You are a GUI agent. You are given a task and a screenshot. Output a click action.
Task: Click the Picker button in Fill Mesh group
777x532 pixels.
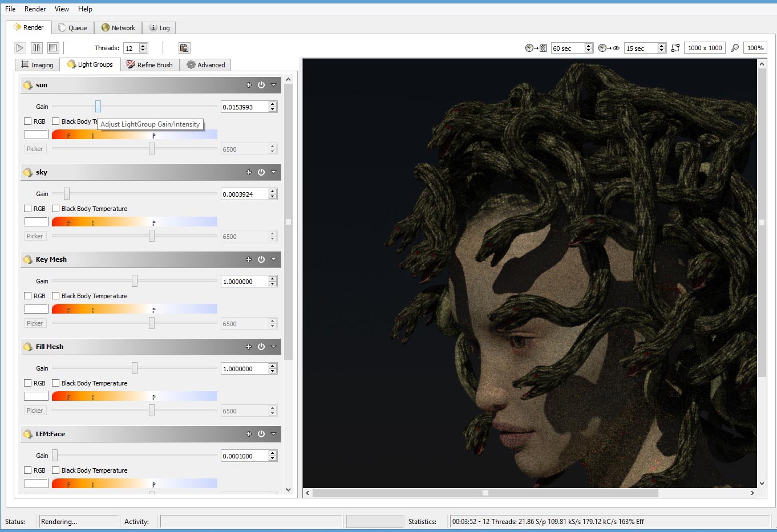(x=35, y=411)
